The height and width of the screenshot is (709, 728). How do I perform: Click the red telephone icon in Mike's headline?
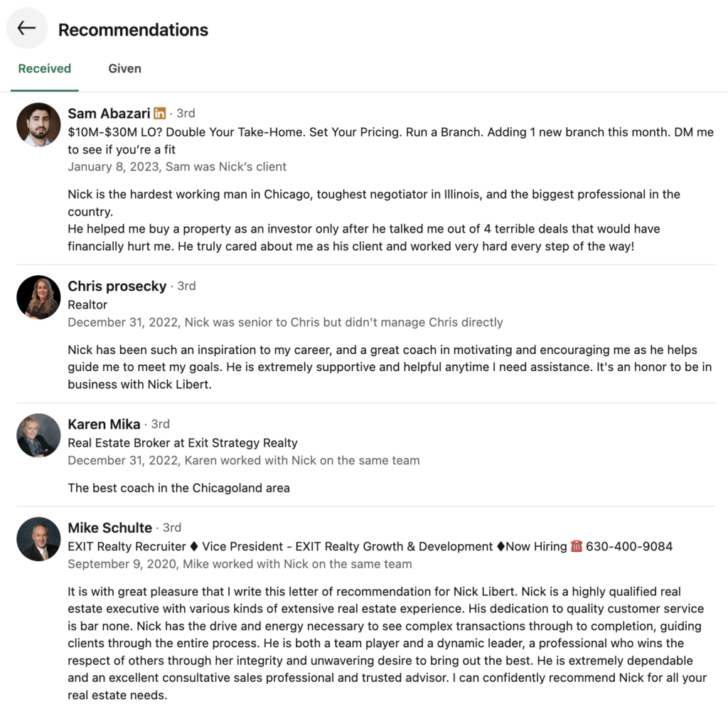pyautogui.click(x=576, y=547)
